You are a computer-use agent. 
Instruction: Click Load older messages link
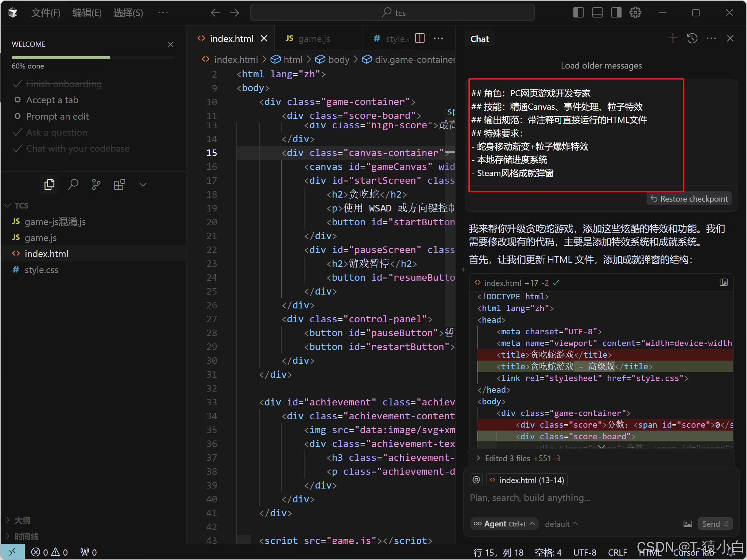point(601,66)
